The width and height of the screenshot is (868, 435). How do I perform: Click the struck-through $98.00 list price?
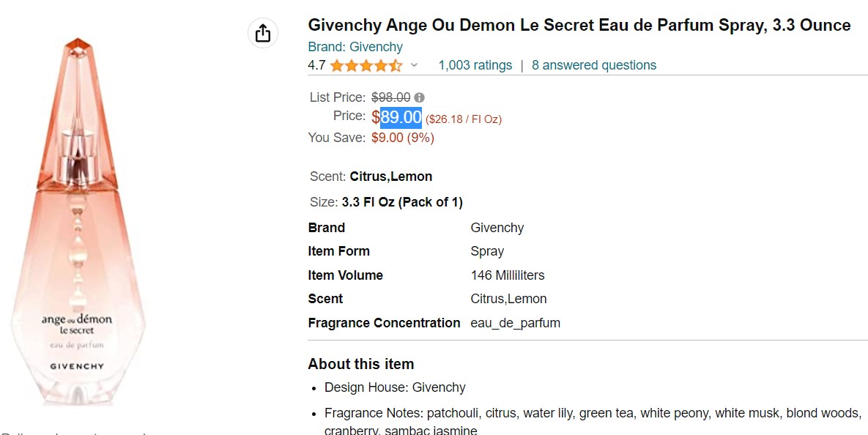click(x=390, y=97)
